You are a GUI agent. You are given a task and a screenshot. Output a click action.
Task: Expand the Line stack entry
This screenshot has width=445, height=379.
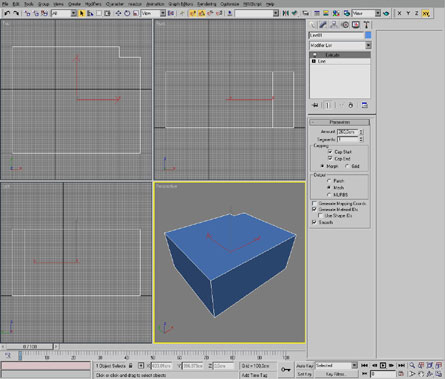click(x=313, y=61)
